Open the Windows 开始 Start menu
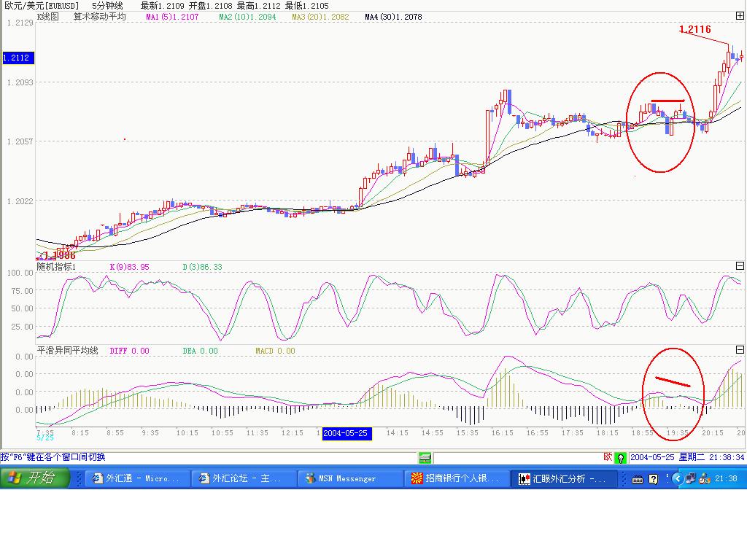The width and height of the screenshot is (747, 560). 35,478
